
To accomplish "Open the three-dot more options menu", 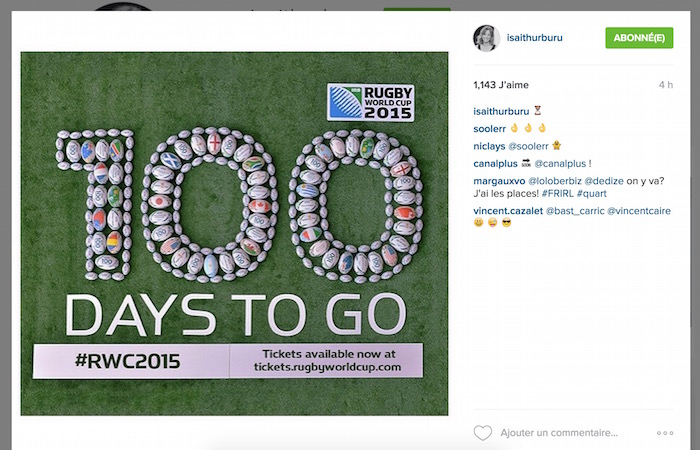I will tap(665, 433).
